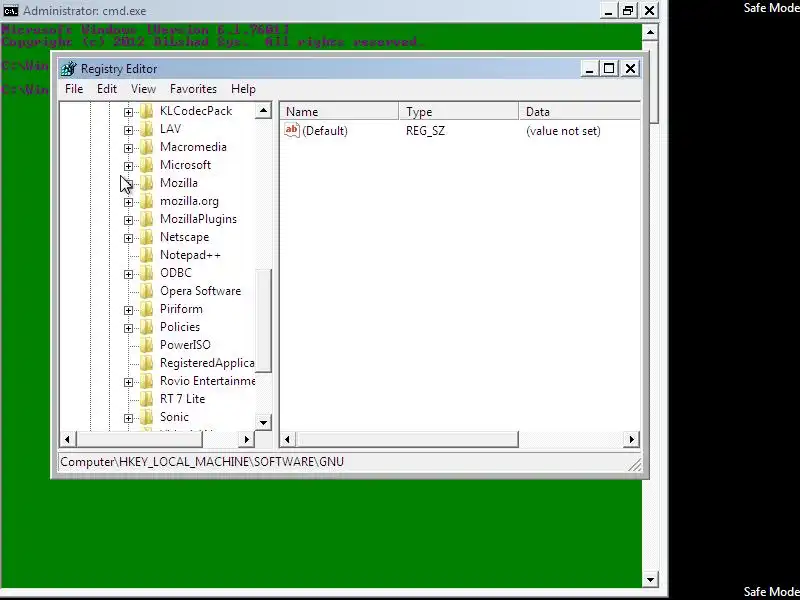
Task: Click cmd.exe window scroll down arrow
Action: [x=650, y=580]
